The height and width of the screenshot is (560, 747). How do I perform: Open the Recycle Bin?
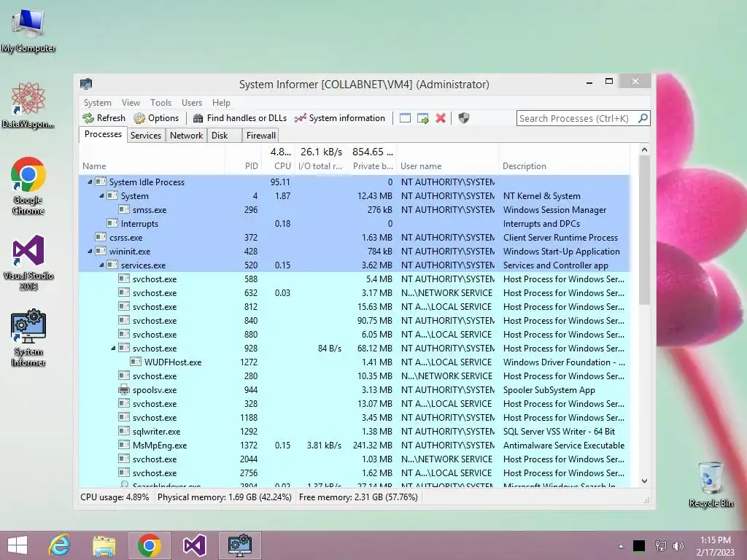(711, 484)
